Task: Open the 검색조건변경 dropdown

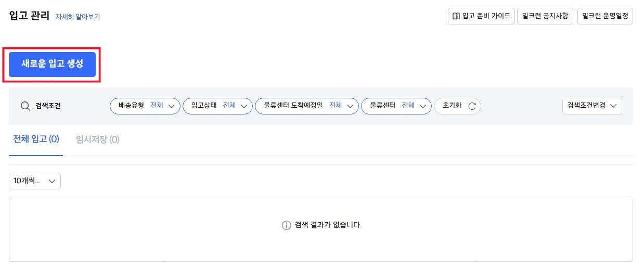Action: point(592,106)
